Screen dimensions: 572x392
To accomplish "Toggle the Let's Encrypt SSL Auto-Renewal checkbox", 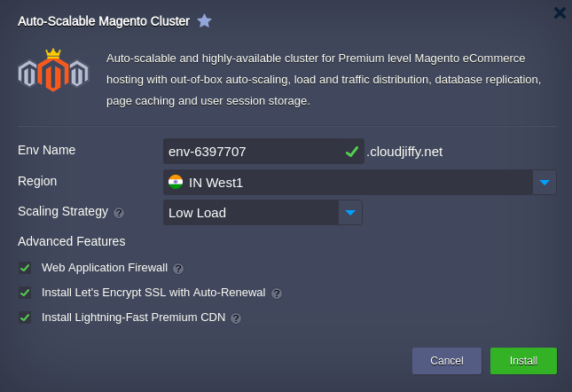I will (25, 293).
